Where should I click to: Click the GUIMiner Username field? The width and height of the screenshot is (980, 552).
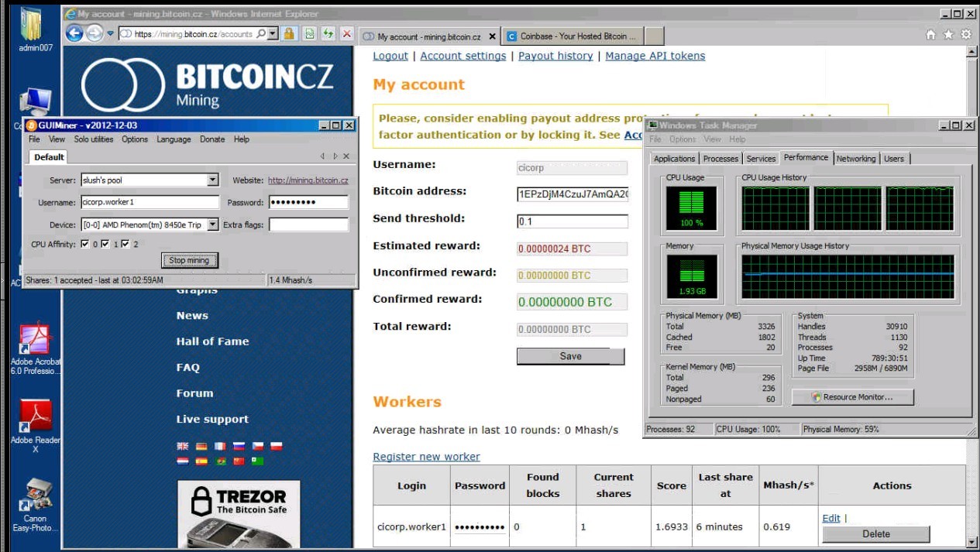pyautogui.click(x=150, y=203)
